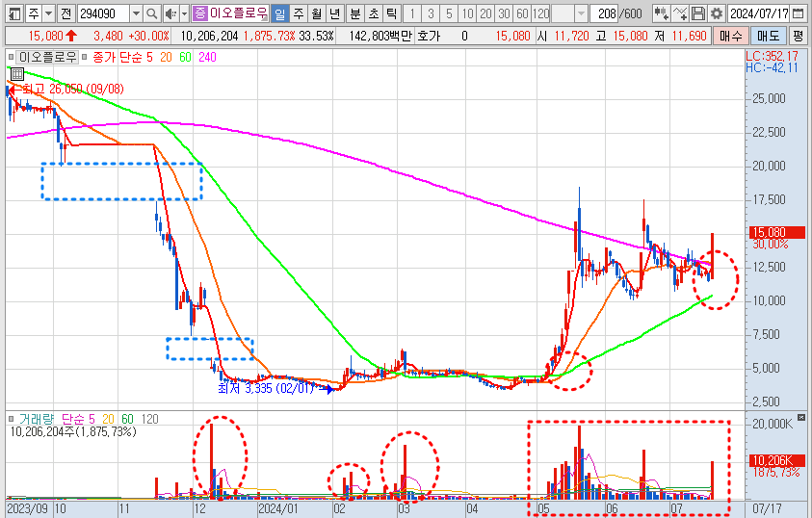Switch to 년 yearly period
Image resolution: width=812 pixels, height=518 pixels.
point(335,13)
